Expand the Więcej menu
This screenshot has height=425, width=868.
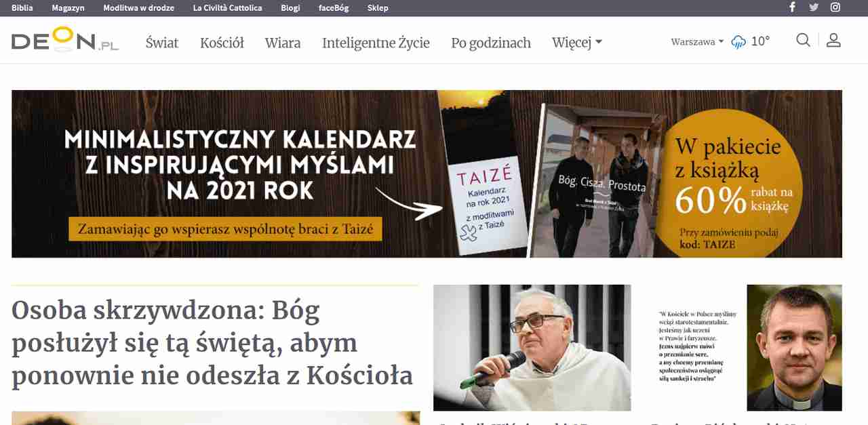coord(577,43)
